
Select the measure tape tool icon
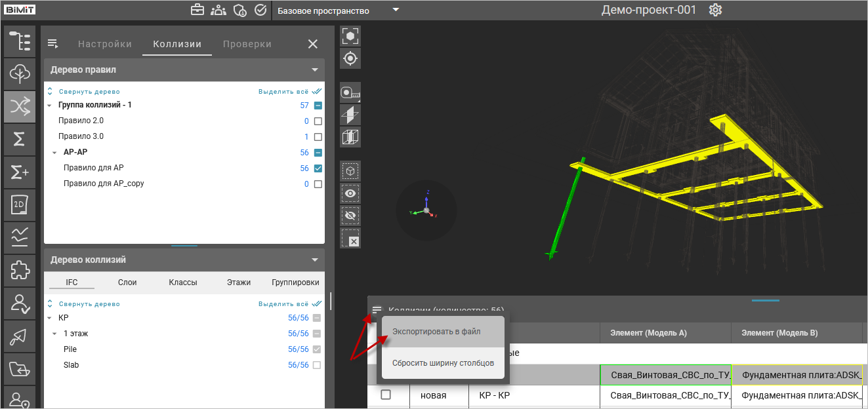pos(350,93)
